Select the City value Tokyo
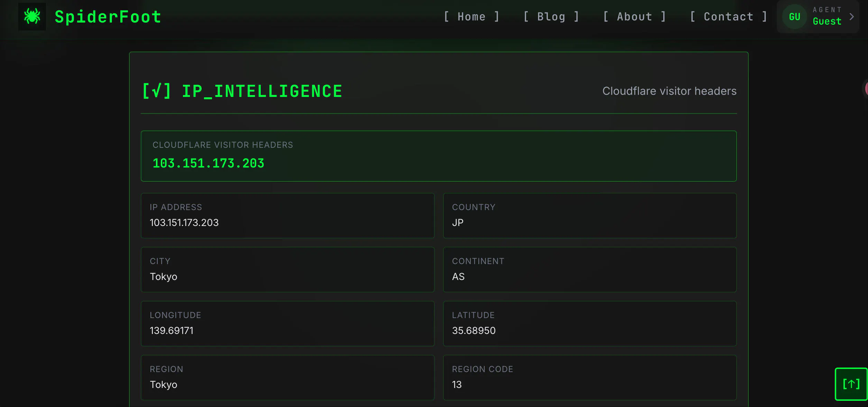Screen dimensions: 868x407 click(x=163, y=277)
